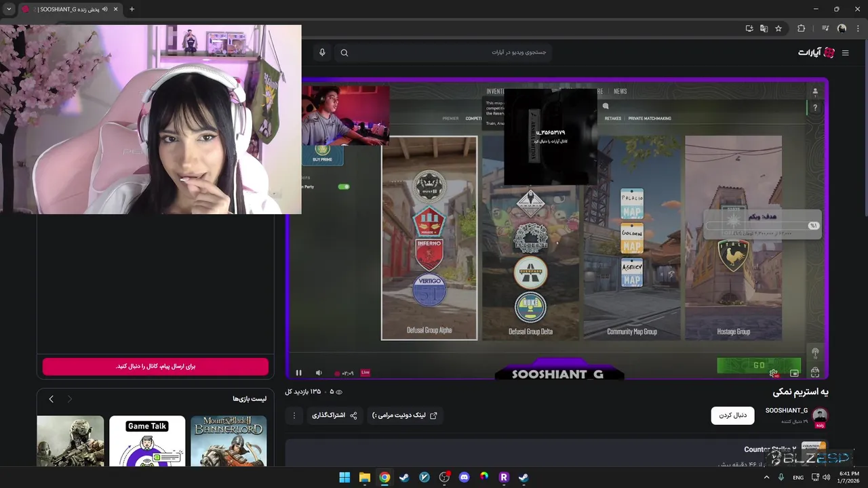Open File Explorer from taskbar

click(x=364, y=477)
